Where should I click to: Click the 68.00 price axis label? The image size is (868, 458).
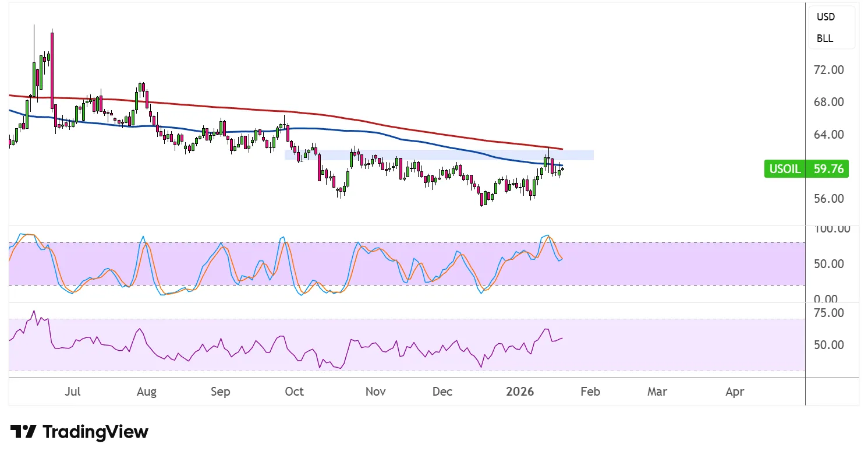[828, 102]
